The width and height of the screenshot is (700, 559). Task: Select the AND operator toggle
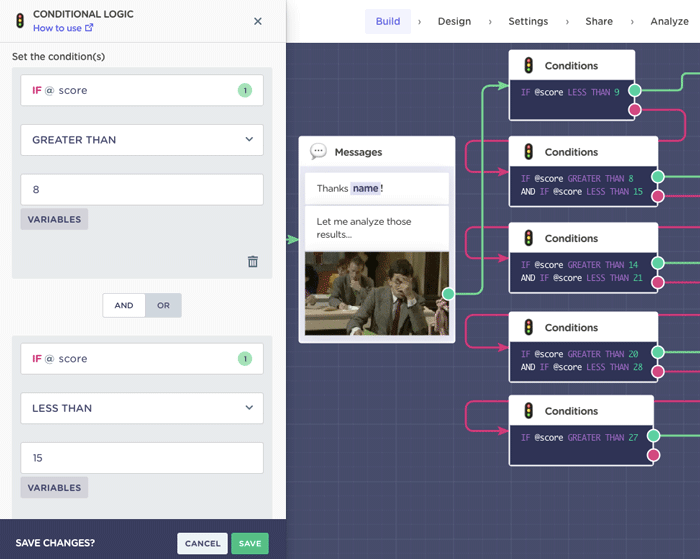pyautogui.click(x=124, y=305)
